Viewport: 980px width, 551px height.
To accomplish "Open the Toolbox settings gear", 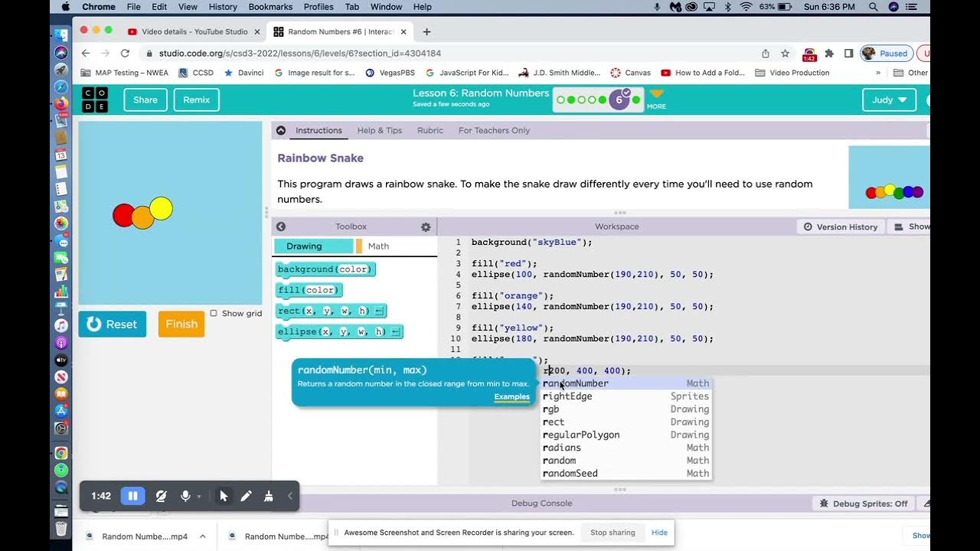I will pyautogui.click(x=426, y=227).
